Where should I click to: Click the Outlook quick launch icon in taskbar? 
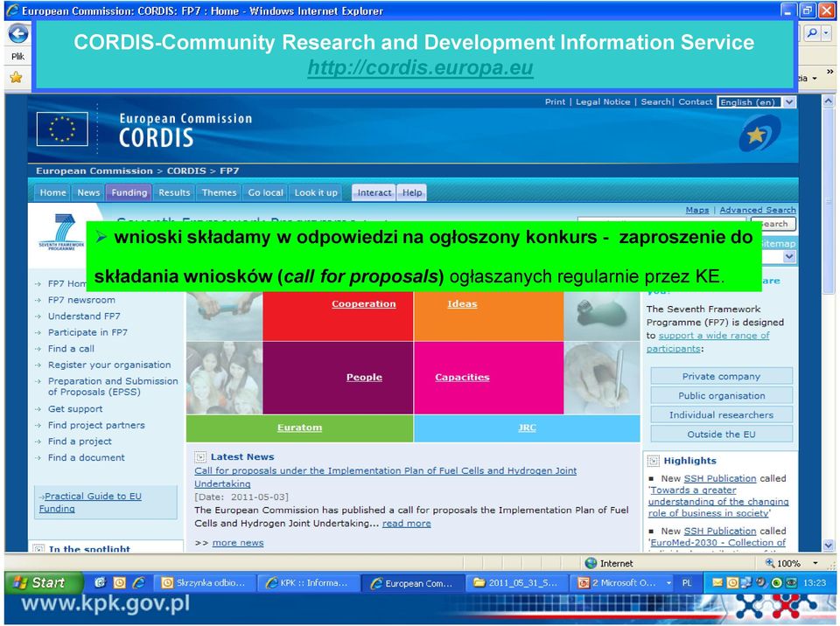pyautogui.click(x=120, y=582)
